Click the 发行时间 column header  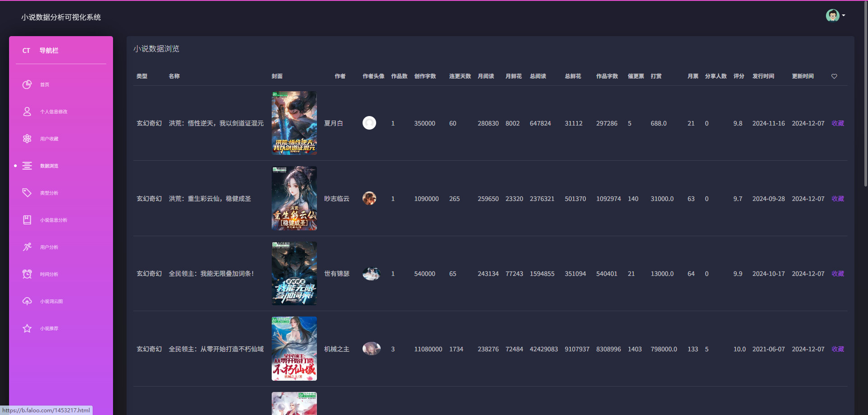[x=763, y=76]
